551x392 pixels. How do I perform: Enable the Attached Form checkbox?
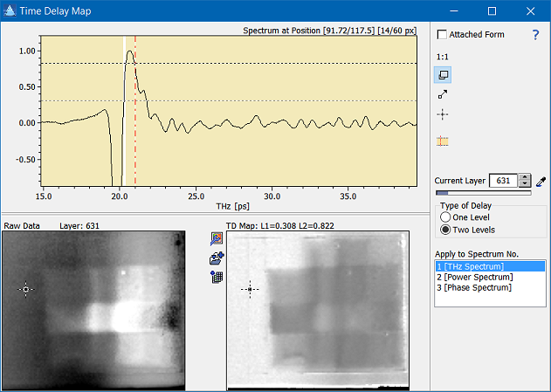tap(442, 35)
